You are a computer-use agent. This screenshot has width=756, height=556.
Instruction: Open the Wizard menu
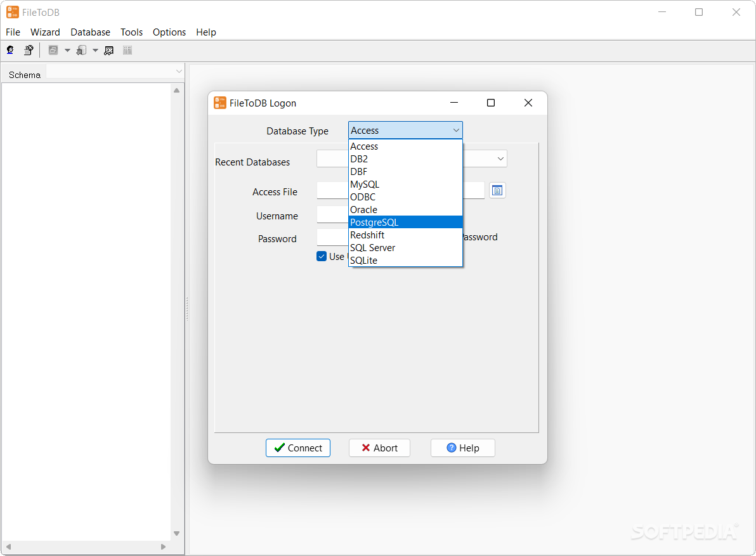coord(45,32)
